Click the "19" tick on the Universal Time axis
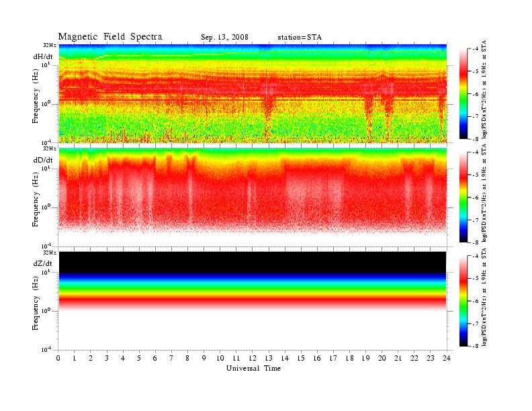Viewport: 532px width, 411px height. [x=365, y=358]
